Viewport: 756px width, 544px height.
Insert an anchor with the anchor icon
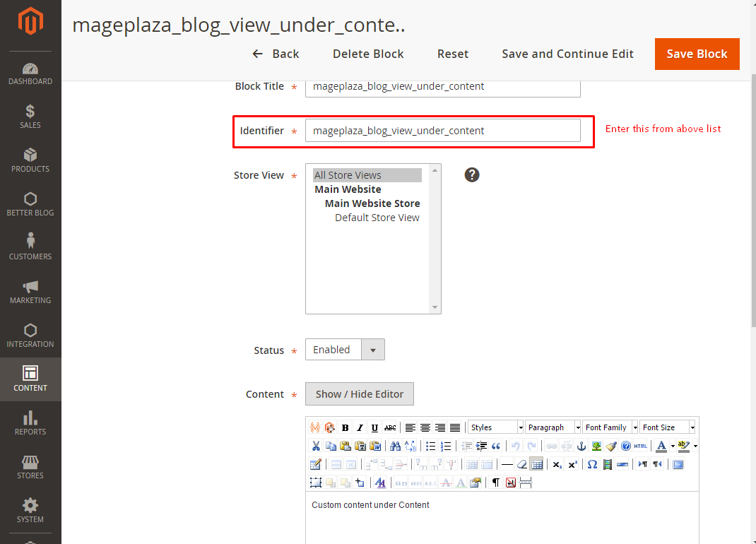point(581,446)
